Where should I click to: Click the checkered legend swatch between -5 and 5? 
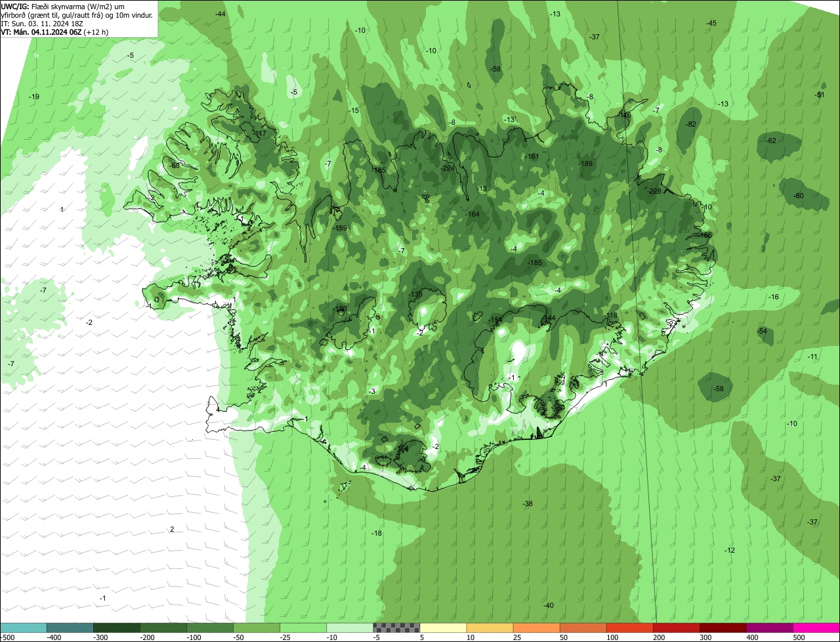click(396, 628)
